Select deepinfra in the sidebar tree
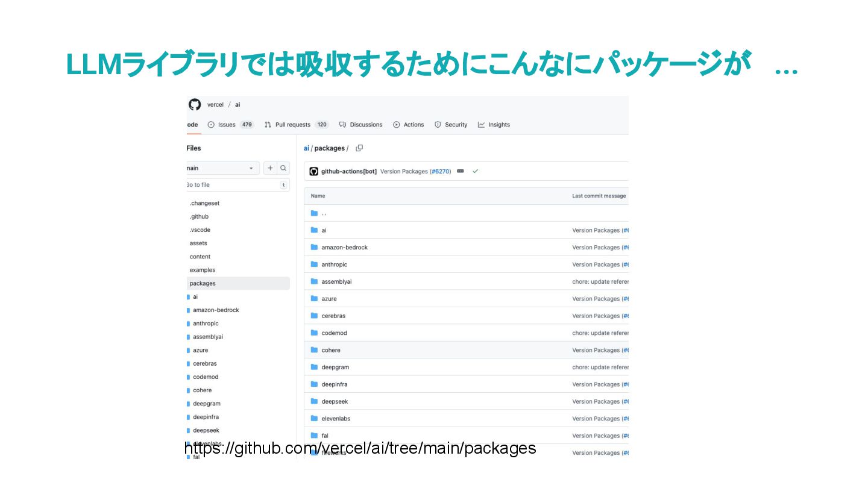The width and height of the screenshot is (868, 488). [x=206, y=417]
